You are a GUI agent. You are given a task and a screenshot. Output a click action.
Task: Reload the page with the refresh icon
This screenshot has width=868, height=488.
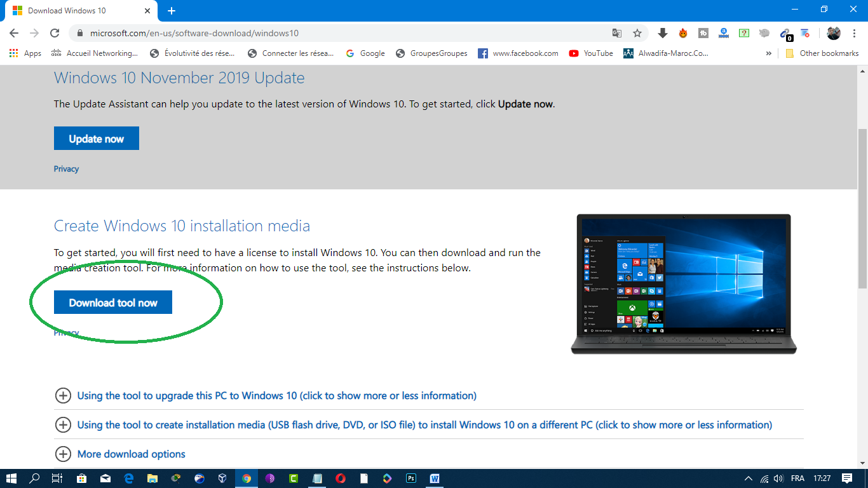(x=55, y=33)
